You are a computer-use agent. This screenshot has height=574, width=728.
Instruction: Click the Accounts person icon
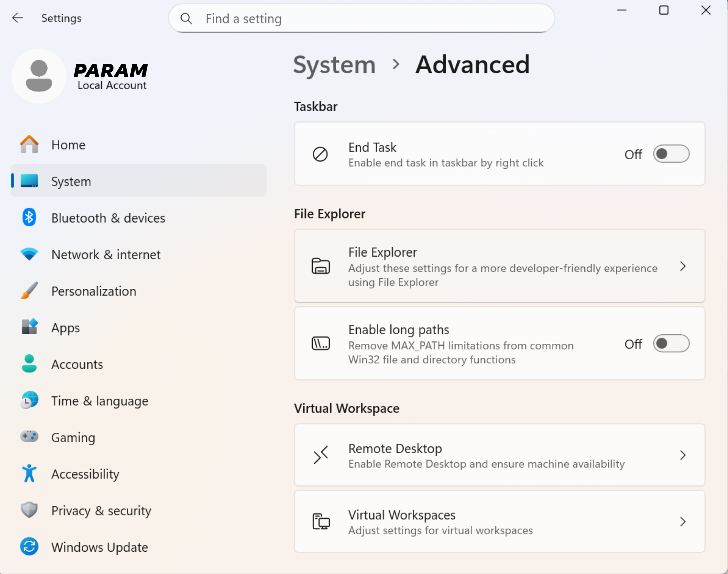click(29, 364)
